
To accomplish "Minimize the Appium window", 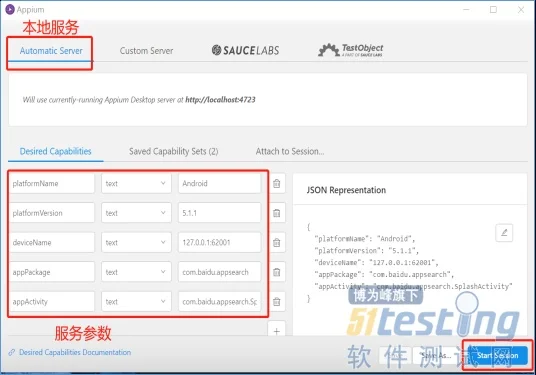I will tap(466, 10).
